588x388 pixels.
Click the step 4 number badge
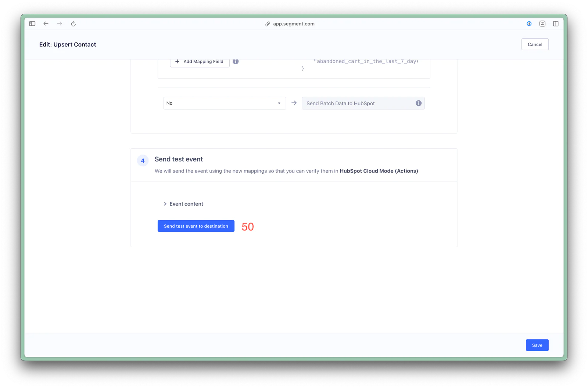pos(143,161)
